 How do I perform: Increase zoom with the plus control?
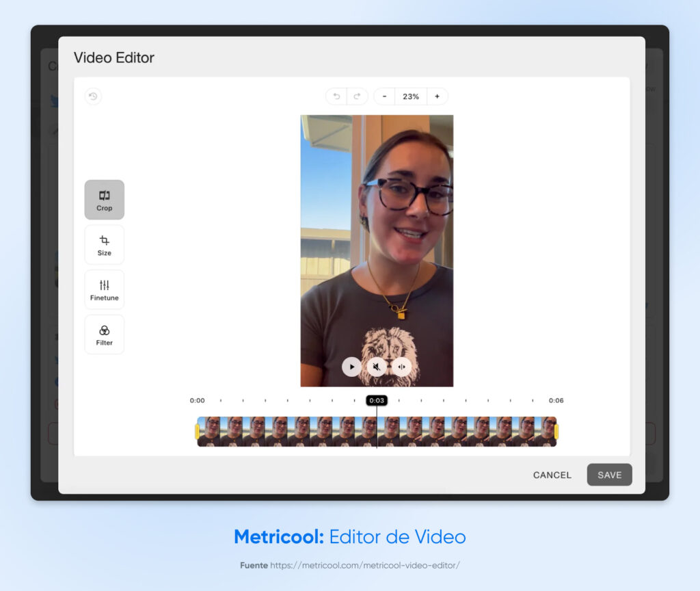point(437,96)
